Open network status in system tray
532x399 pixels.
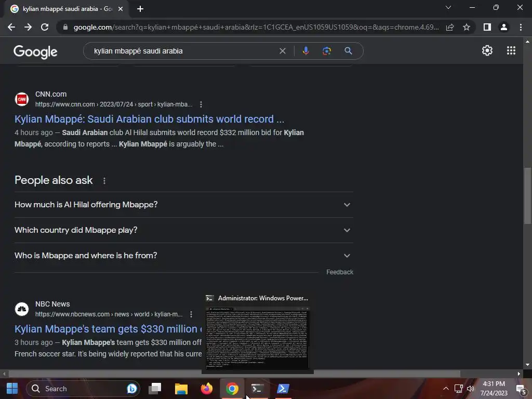click(x=458, y=389)
